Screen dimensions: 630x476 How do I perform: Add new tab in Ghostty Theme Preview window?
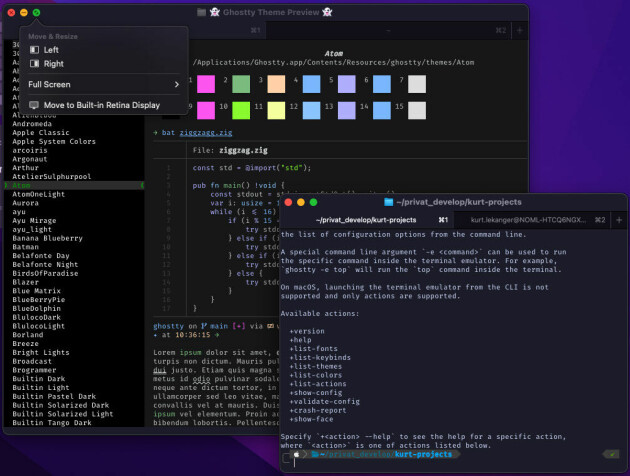[520, 30]
